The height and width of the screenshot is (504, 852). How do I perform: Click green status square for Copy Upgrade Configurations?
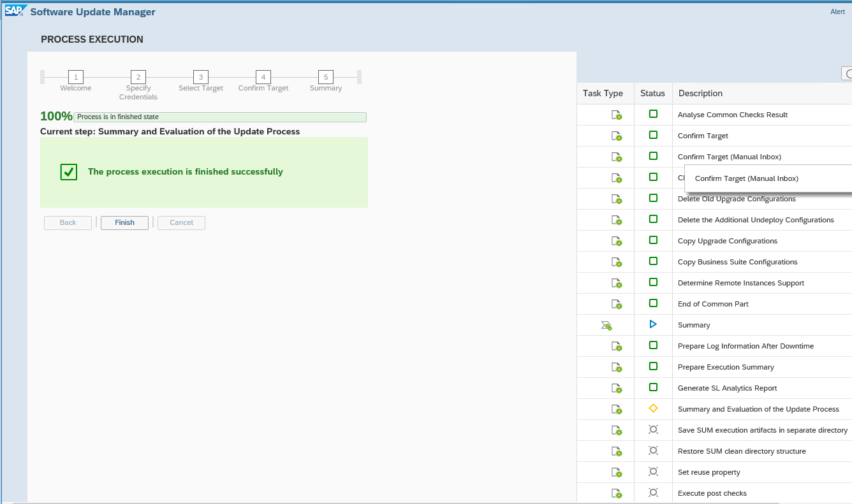pyautogui.click(x=653, y=240)
